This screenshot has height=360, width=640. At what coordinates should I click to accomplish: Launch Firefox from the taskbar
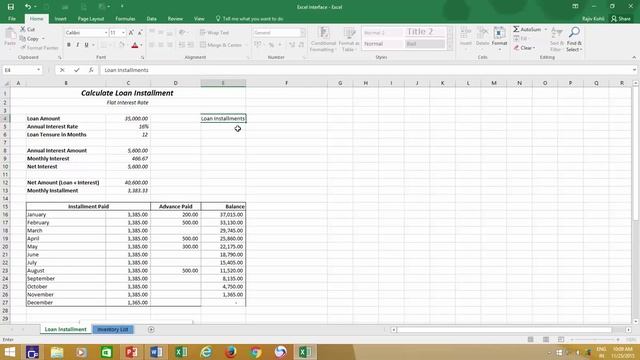click(231, 352)
